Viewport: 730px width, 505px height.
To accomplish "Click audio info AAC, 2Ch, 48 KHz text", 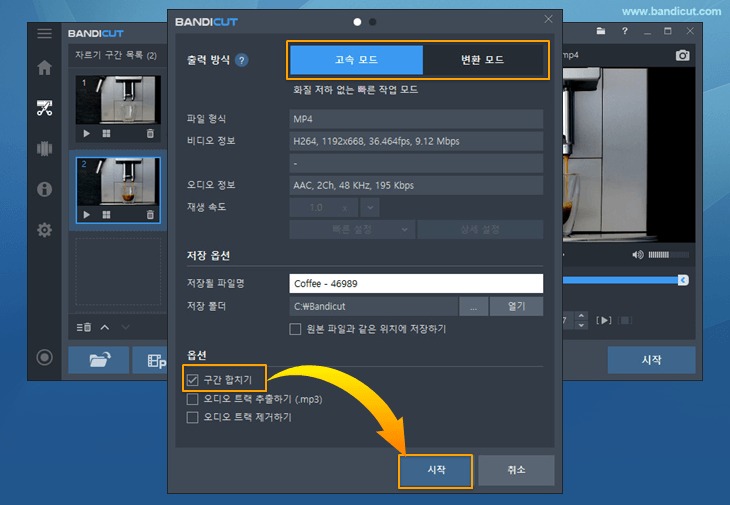I will tap(353, 185).
